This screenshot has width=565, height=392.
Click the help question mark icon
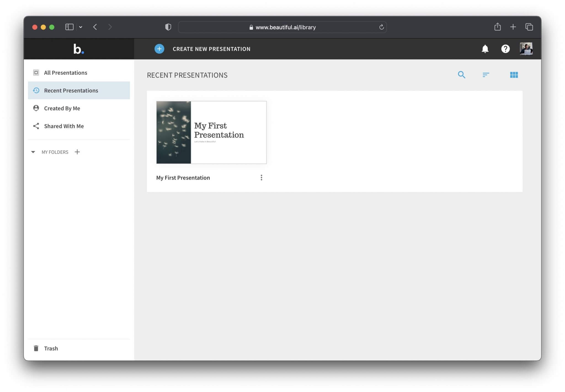point(505,49)
